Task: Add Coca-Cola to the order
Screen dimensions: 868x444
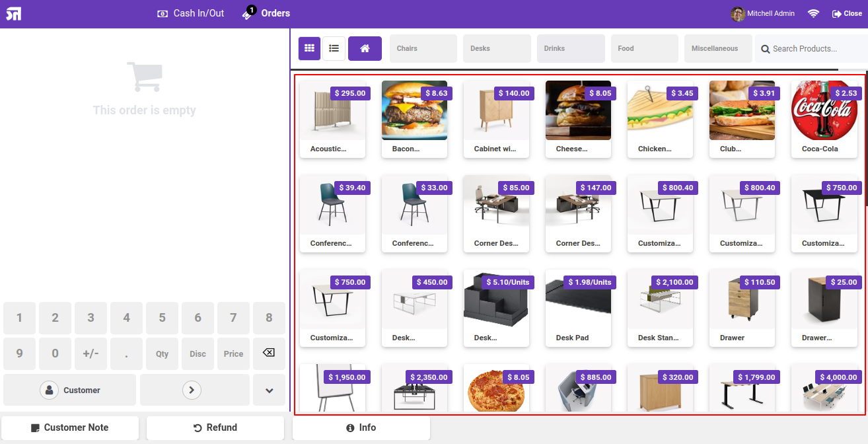Action: click(824, 120)
